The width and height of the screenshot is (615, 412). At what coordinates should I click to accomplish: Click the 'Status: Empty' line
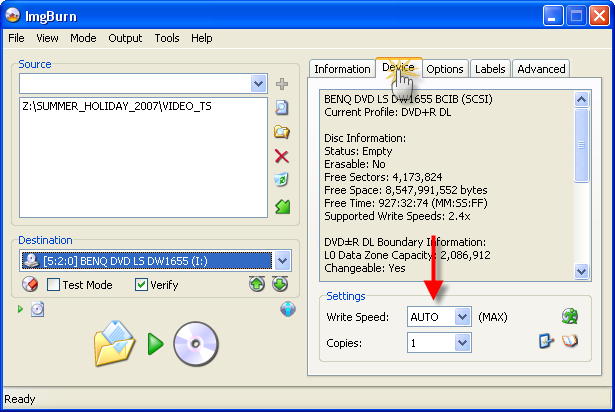point(358,151)
